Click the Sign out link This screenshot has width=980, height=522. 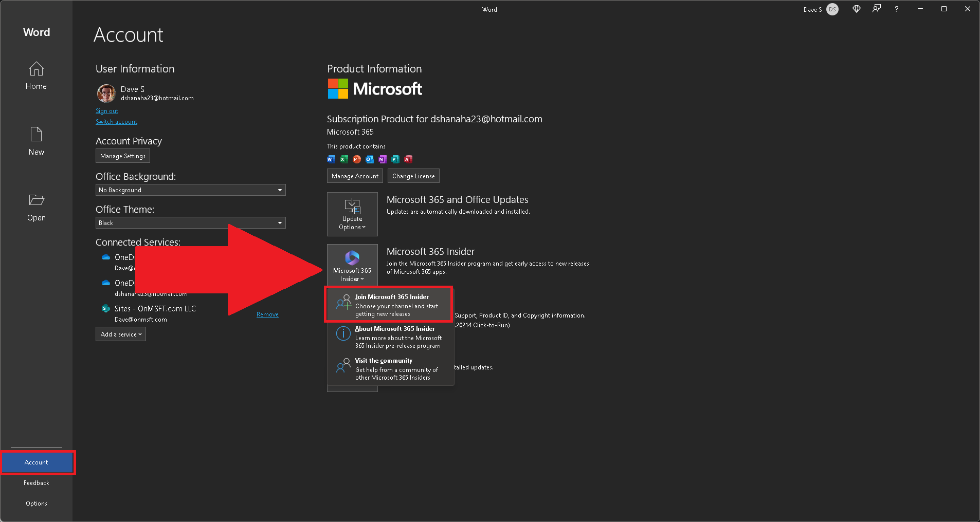coord(107,111)
